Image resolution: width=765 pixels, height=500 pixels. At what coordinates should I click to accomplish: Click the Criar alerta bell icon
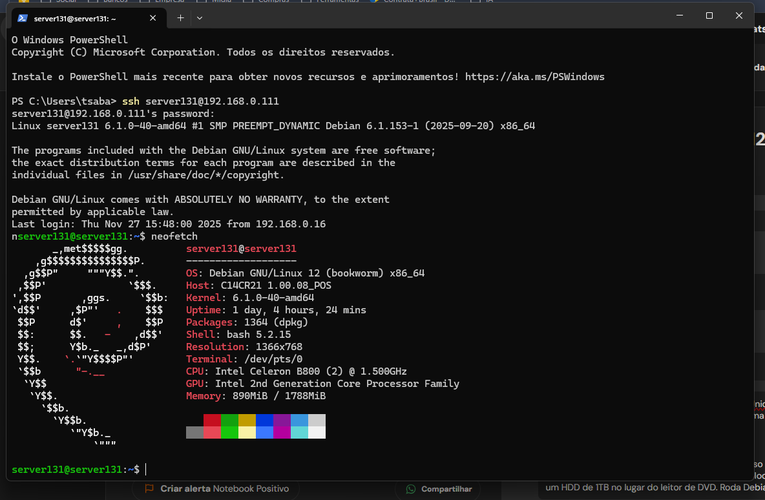coord(149,488)
